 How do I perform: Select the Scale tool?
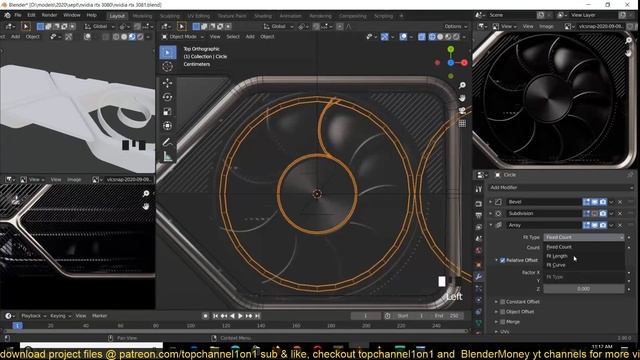point(167,111)
